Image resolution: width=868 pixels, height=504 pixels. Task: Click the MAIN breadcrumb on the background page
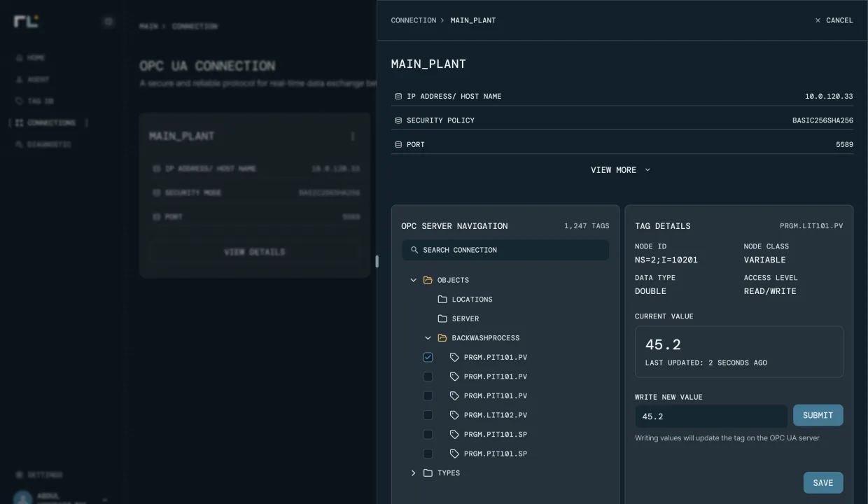click(148, 26)
